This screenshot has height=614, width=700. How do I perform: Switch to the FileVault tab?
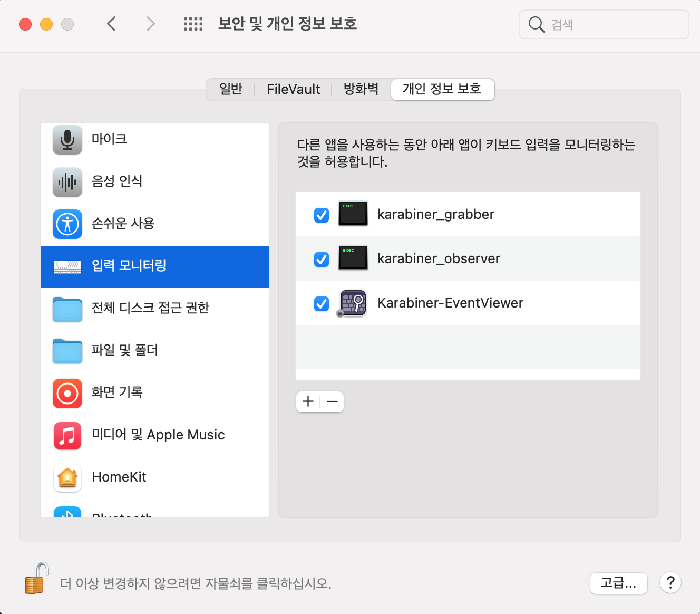[x=293, y=89]
